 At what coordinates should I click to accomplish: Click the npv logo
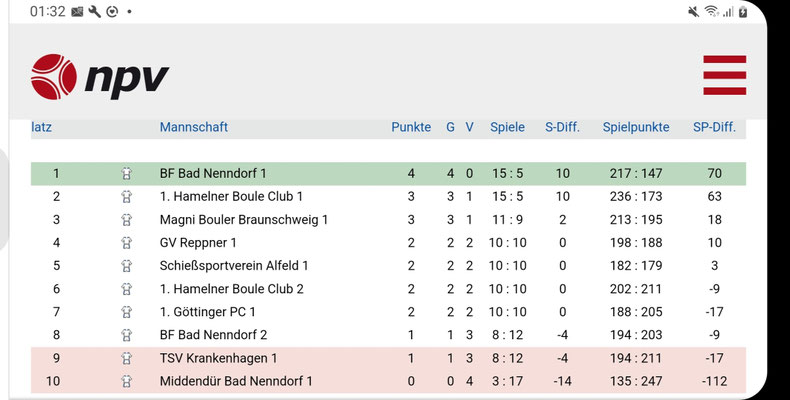tap(100, 77)
